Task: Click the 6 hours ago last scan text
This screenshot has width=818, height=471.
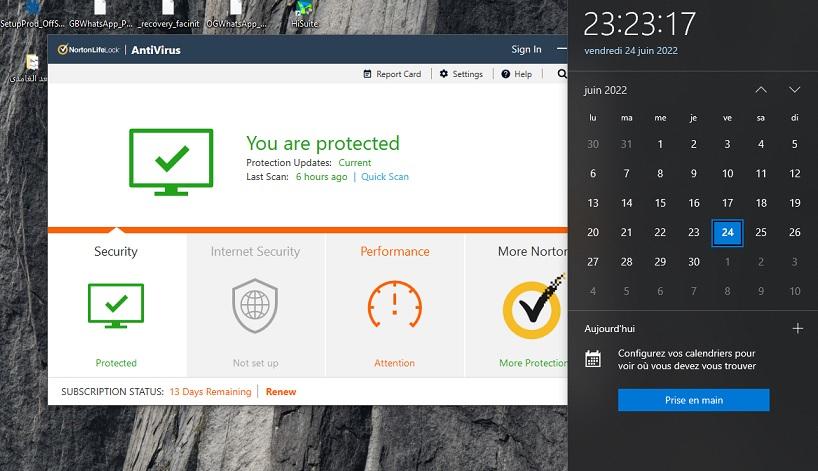Action: click(321, 177)
